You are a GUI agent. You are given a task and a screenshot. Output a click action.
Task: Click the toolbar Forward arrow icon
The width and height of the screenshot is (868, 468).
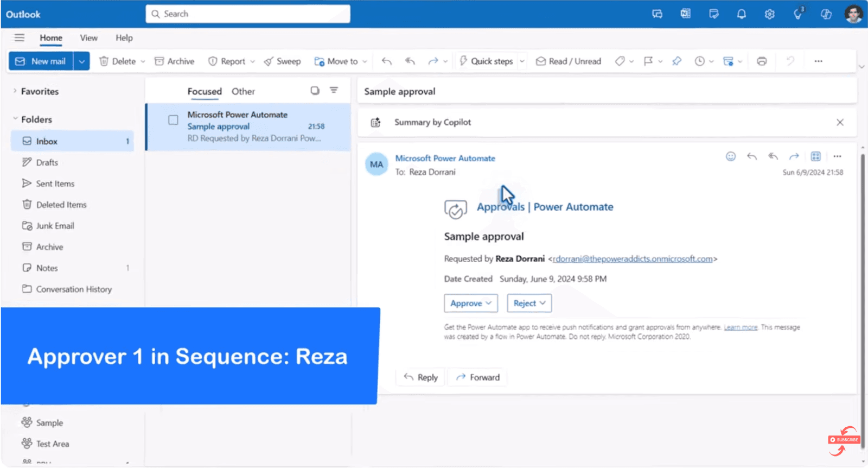click(x=433, y=61)
